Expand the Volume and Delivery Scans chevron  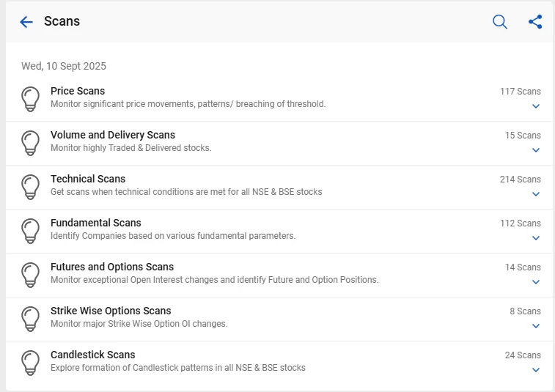point(536,150)
